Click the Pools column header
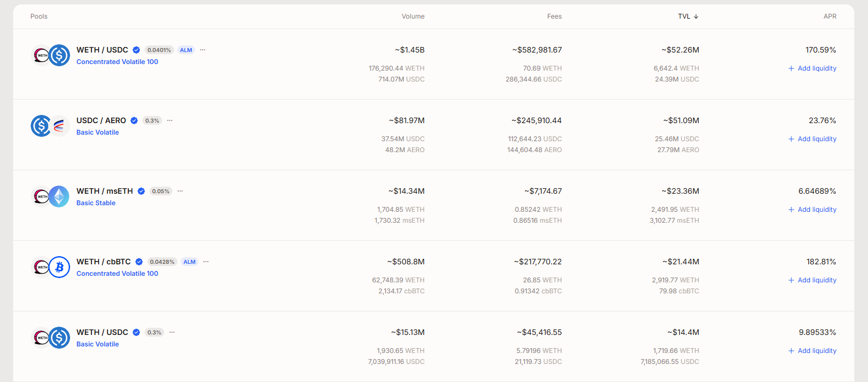The width and height of the screenshot is (868, 382). [x=39, y=16]
